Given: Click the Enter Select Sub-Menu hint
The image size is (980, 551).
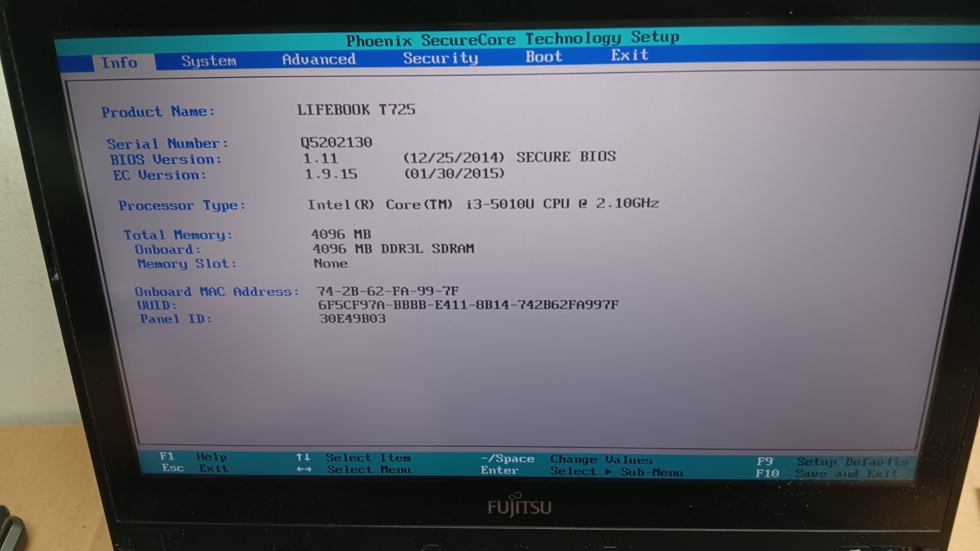Looking at the screenshot, I should 582,471.
